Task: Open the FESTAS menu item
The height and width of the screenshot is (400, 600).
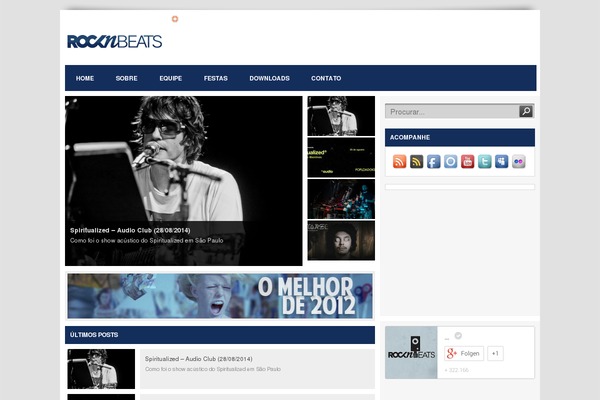Action: (216, 78)
